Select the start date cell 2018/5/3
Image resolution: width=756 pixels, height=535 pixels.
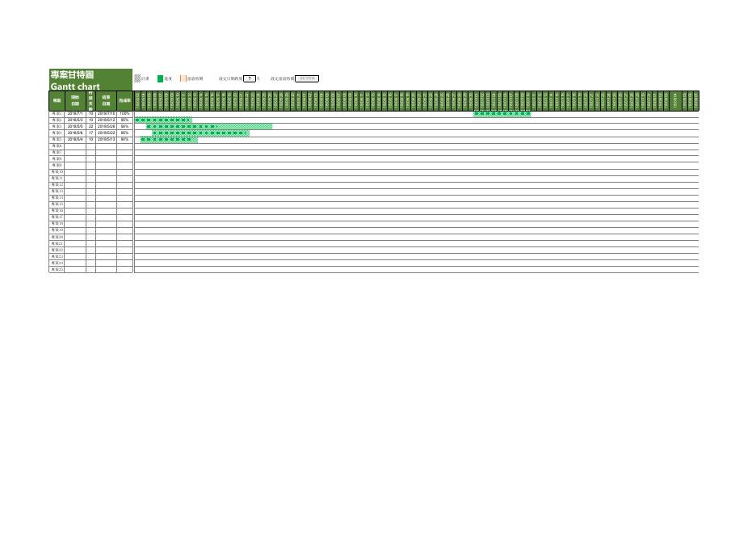[75, 120]
